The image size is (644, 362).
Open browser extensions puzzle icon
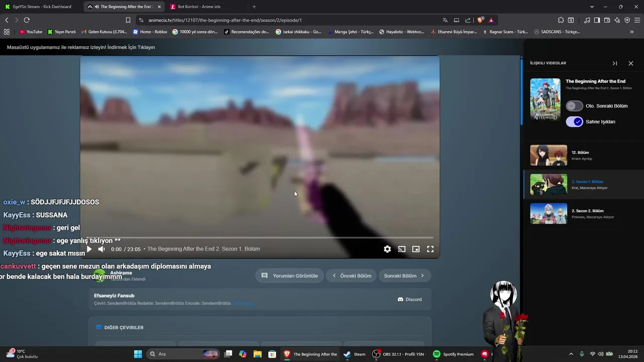(x=560, y=20)
